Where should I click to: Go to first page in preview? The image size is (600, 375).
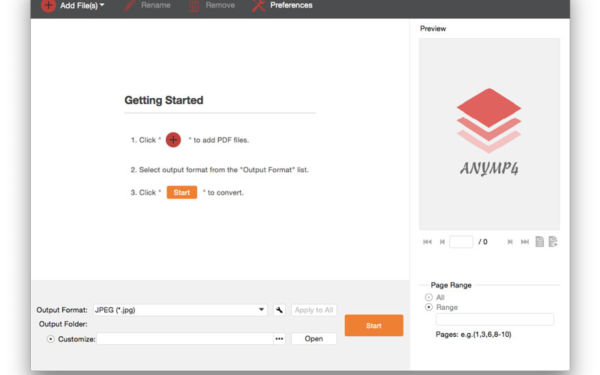(427, 242)
